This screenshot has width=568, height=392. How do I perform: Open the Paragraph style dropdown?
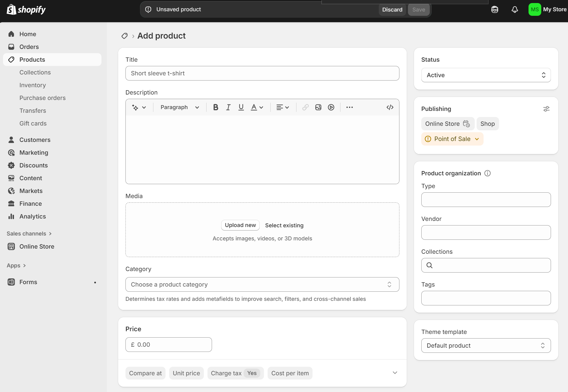[180, 107]
